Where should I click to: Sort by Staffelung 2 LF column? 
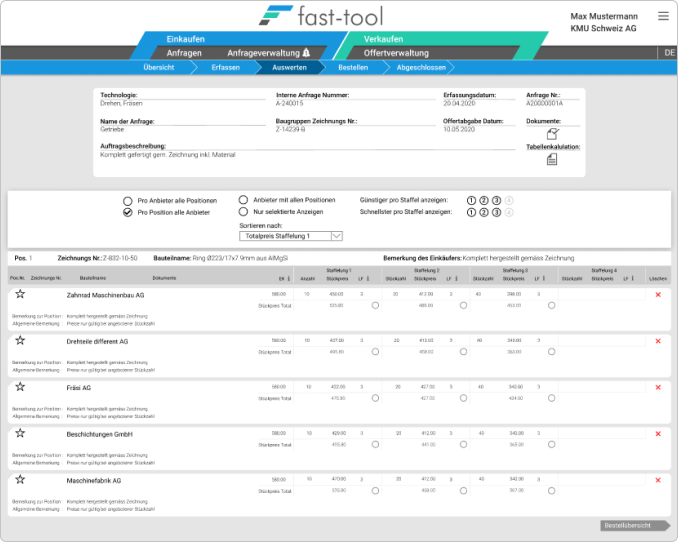click(x=456, y=279)
